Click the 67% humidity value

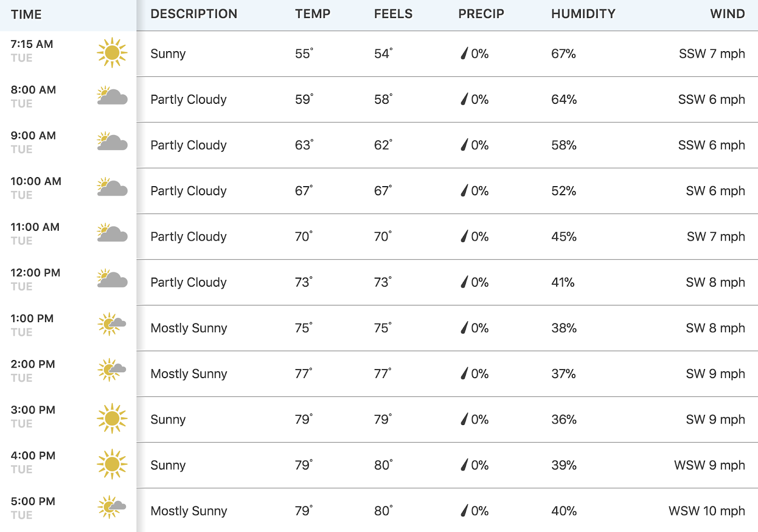click(x=563, y=54)
